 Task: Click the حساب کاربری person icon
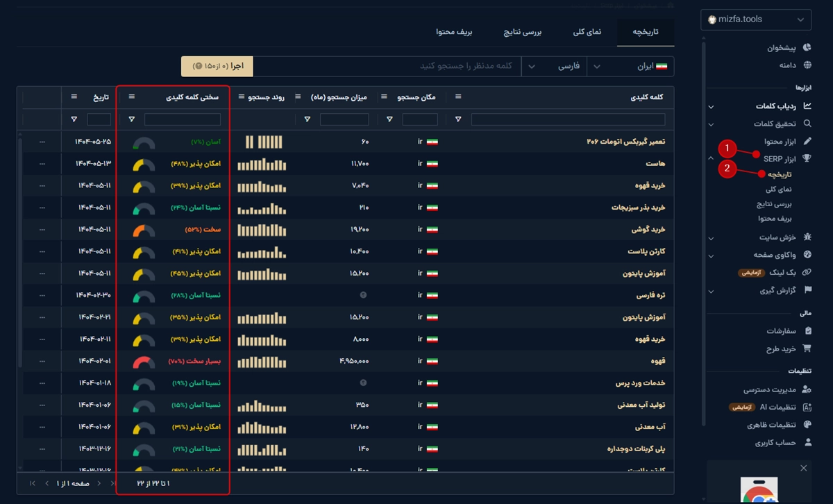[807, 442]
